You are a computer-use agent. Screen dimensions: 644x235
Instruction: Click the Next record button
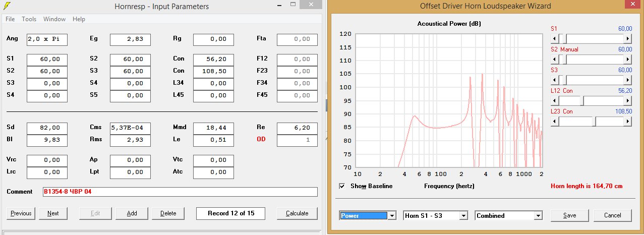pos(53,213)
